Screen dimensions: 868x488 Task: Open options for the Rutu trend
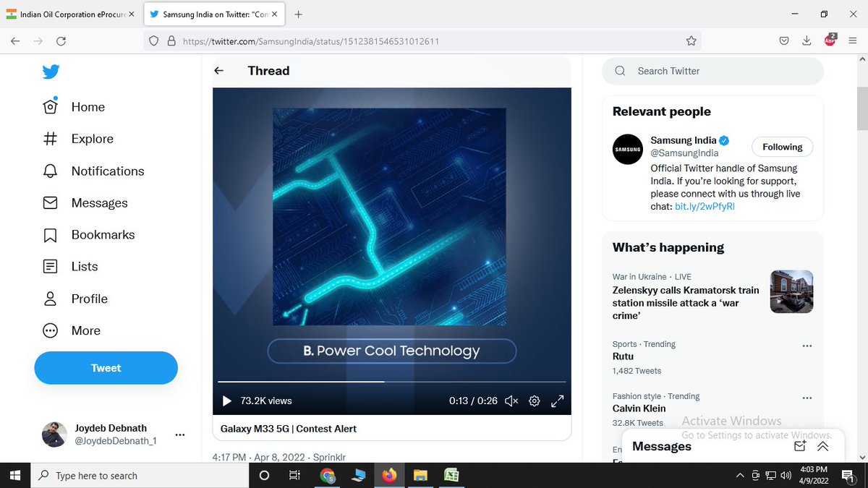807,346
